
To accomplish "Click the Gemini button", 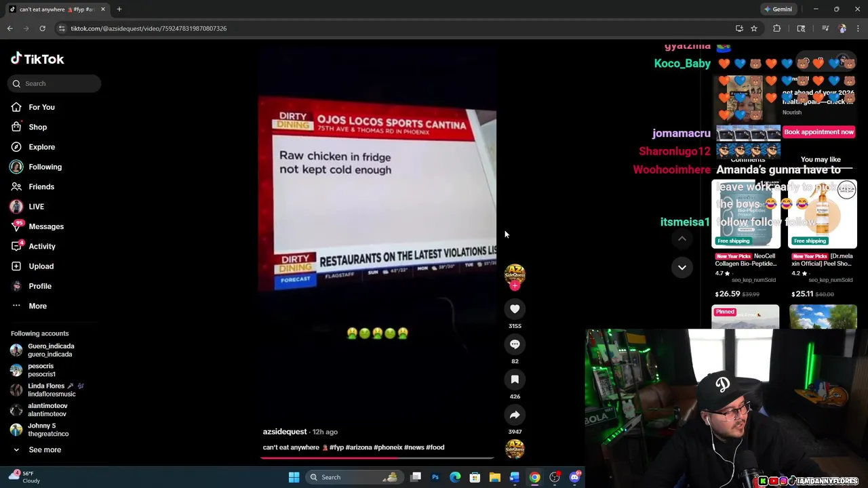I will tap(778, 9).
